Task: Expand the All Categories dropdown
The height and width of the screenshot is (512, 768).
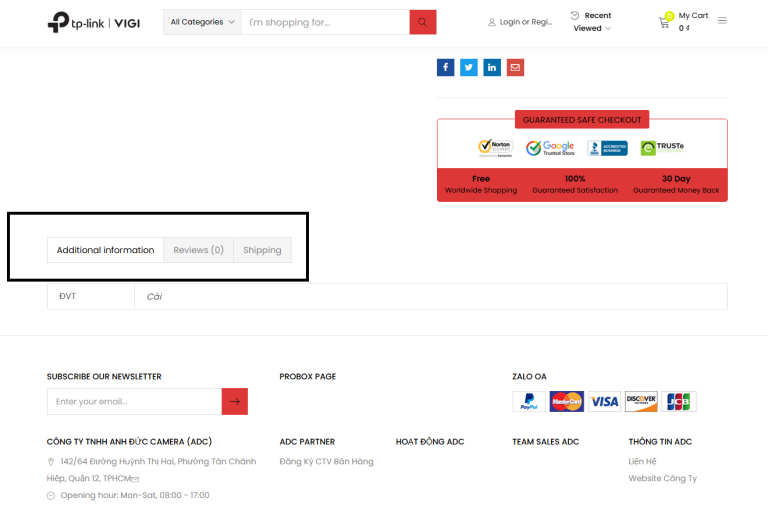Action: (x=202, y=22)
